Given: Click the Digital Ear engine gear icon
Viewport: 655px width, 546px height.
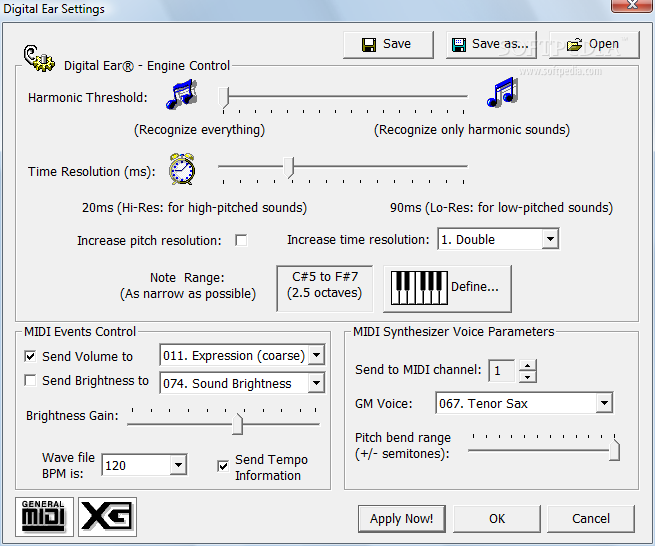Looking at the screenshot, I should 39,58.
